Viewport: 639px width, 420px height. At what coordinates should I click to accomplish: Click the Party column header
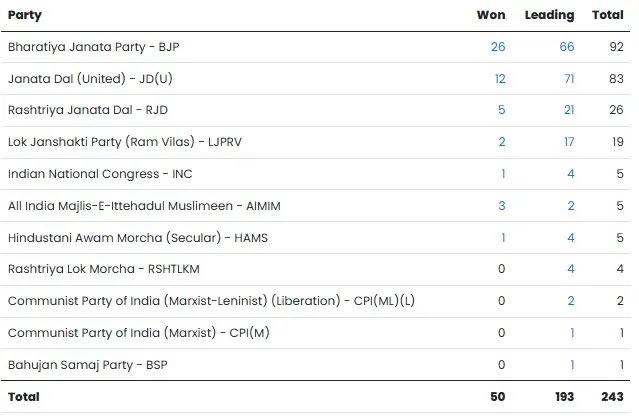(x=24, y=15)
